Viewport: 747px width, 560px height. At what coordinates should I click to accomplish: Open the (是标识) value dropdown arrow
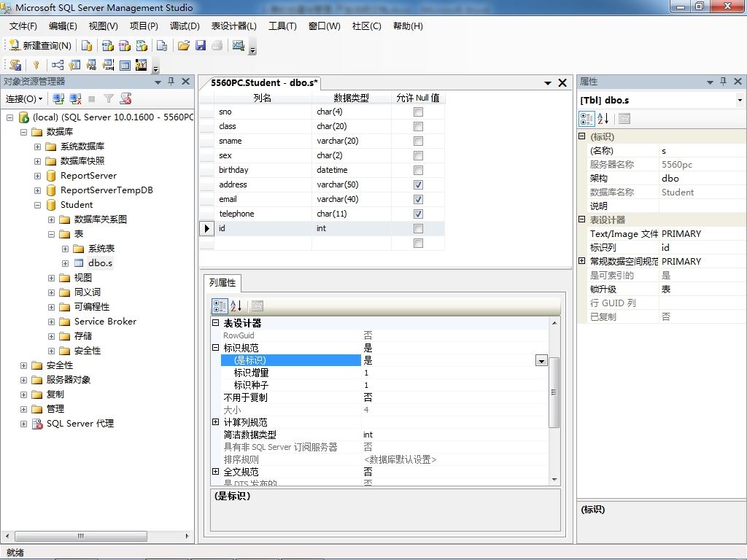coord(541,360)
